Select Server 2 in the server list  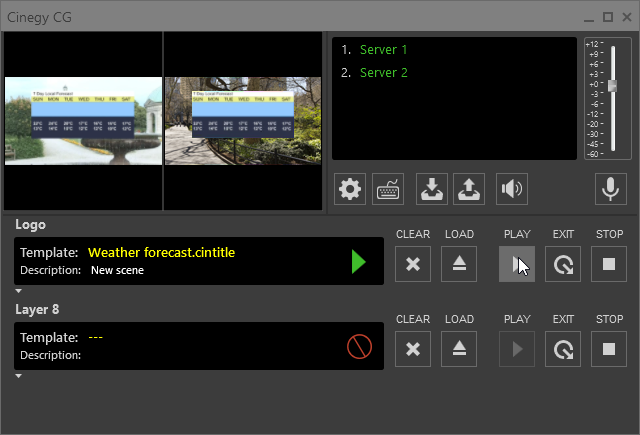click(383, 73)
